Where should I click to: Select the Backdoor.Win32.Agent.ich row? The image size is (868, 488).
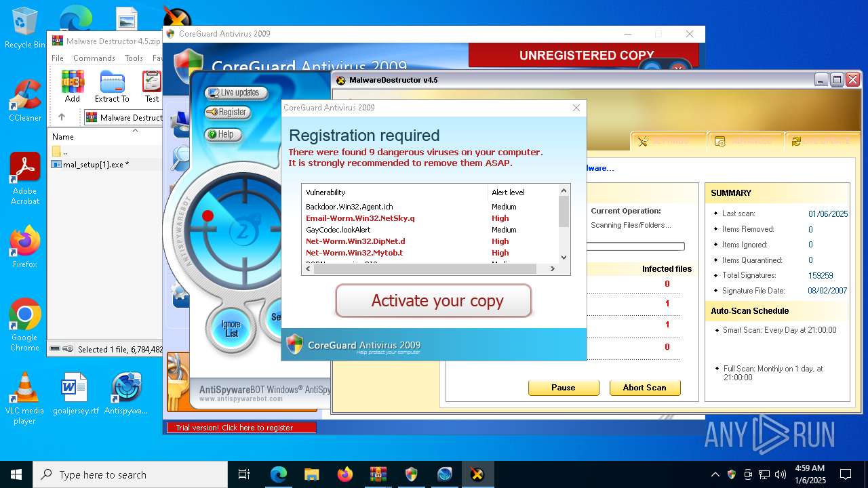[x=430, y=207]
